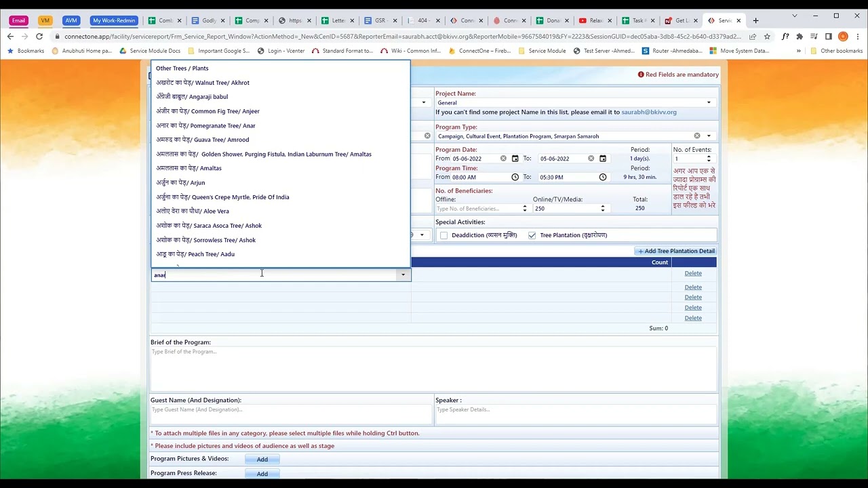Click the Brief of the Program text area
The width and height of the screenshot is (868, 488).
(x=433, y=369)
